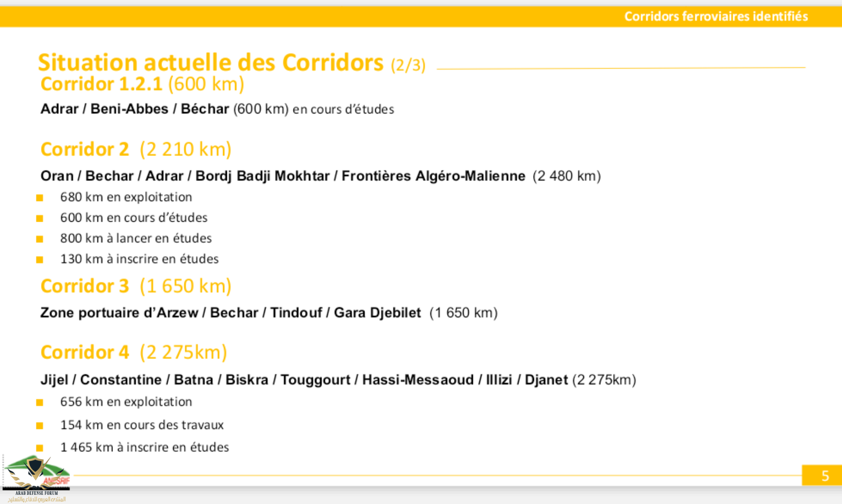The height and width of the screenshot is (504, 842).
Task: Select the "Zone portuaire d'Arzew" route line
Action: tap(119, 313)
